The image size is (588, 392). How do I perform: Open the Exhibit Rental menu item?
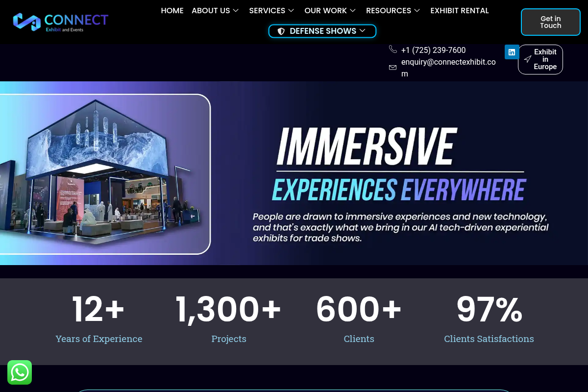(459, 11)
